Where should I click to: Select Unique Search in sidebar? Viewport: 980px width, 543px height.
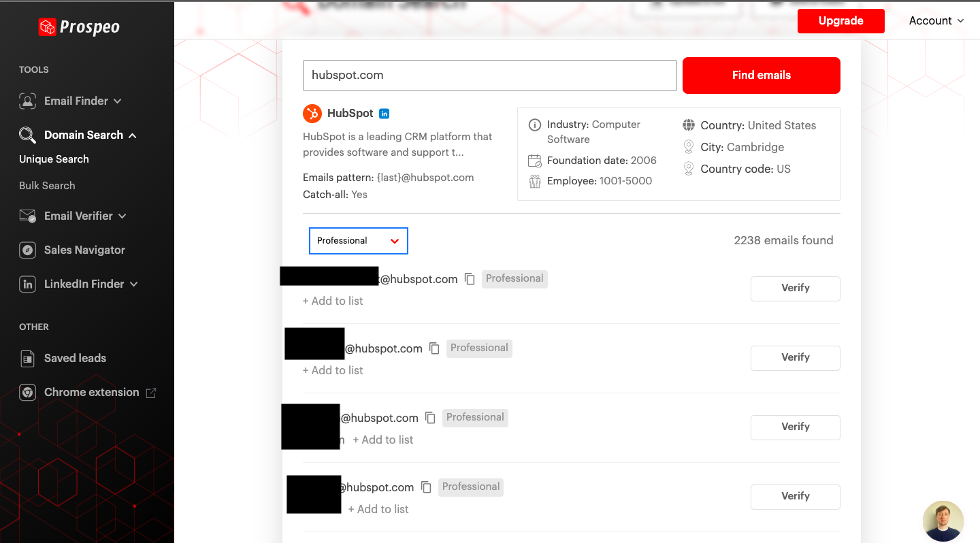[x=54, y=159]
